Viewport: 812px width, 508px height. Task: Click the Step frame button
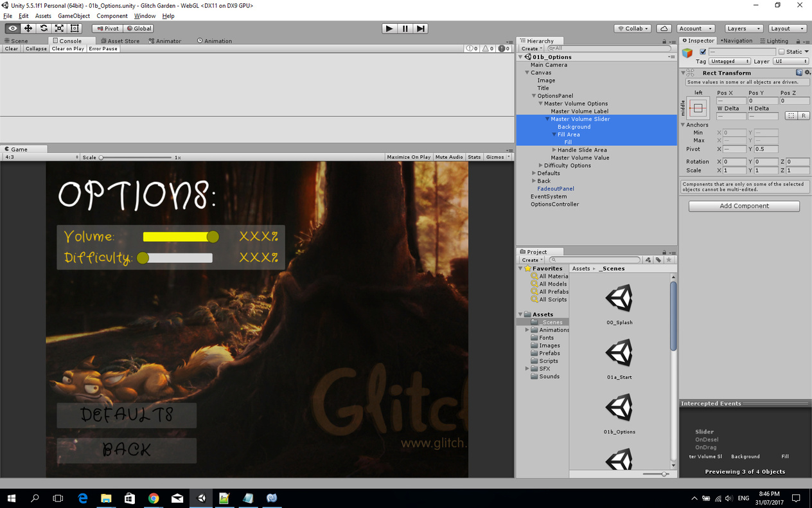pyautogui.click(x=421, y=28)
